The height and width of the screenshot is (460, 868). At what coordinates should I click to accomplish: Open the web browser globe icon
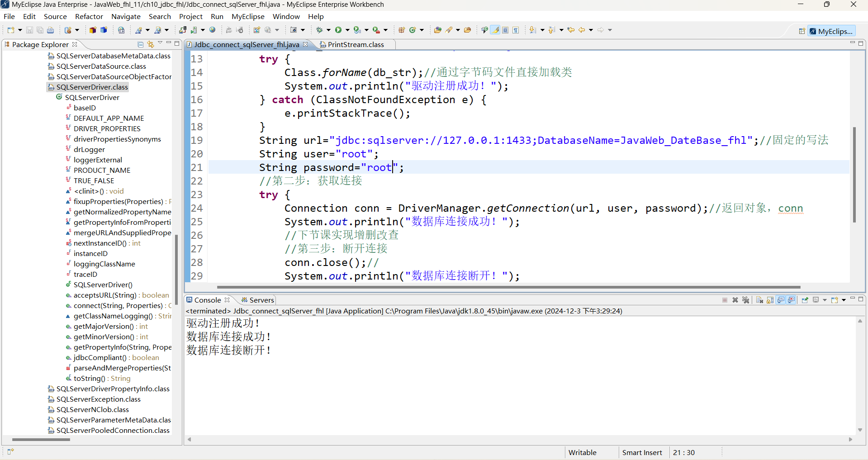point(212,30)
